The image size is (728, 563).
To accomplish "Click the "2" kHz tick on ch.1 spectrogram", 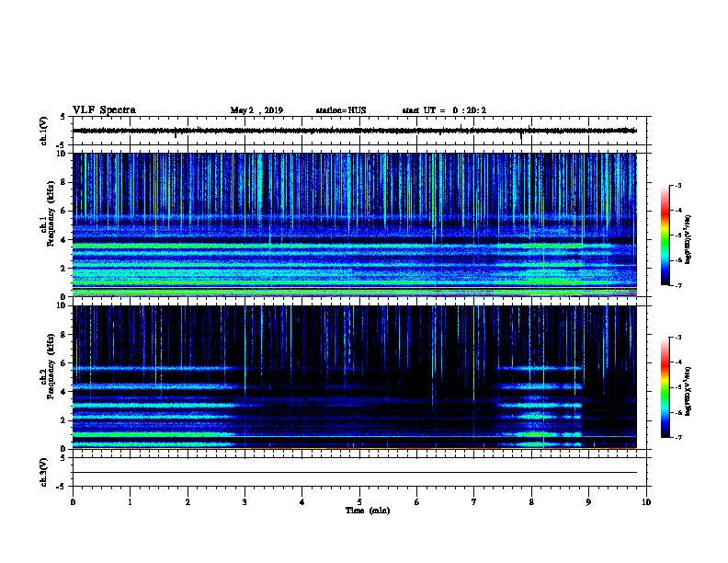I will click(64, 268).
